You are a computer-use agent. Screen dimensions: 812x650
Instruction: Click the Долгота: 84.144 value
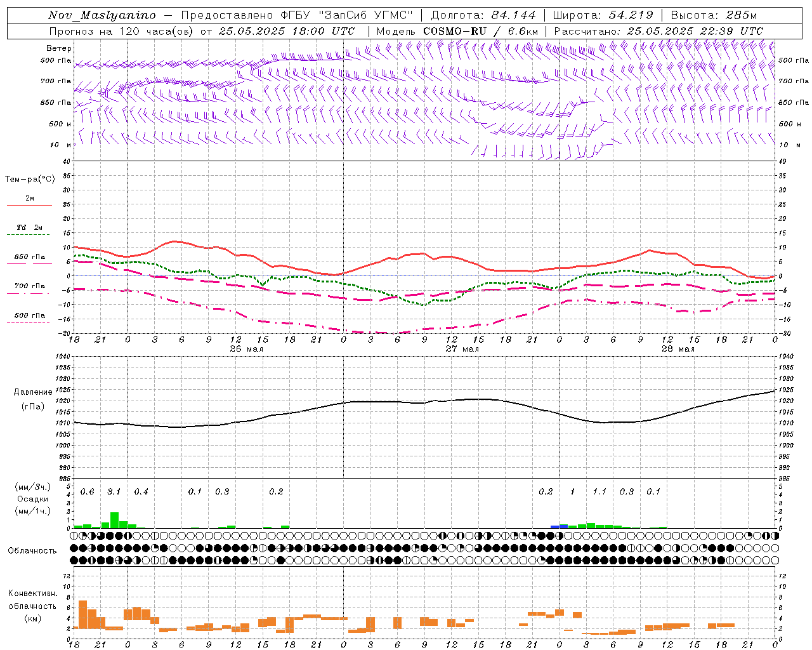click(483, 15)
